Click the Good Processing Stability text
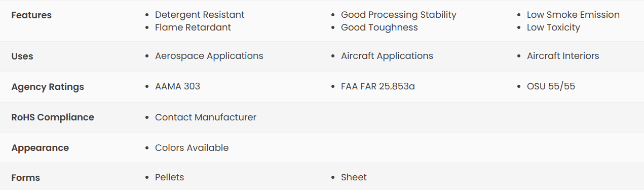Image resolution: width=644 pixels, height=190 pixels. [399, 15]
